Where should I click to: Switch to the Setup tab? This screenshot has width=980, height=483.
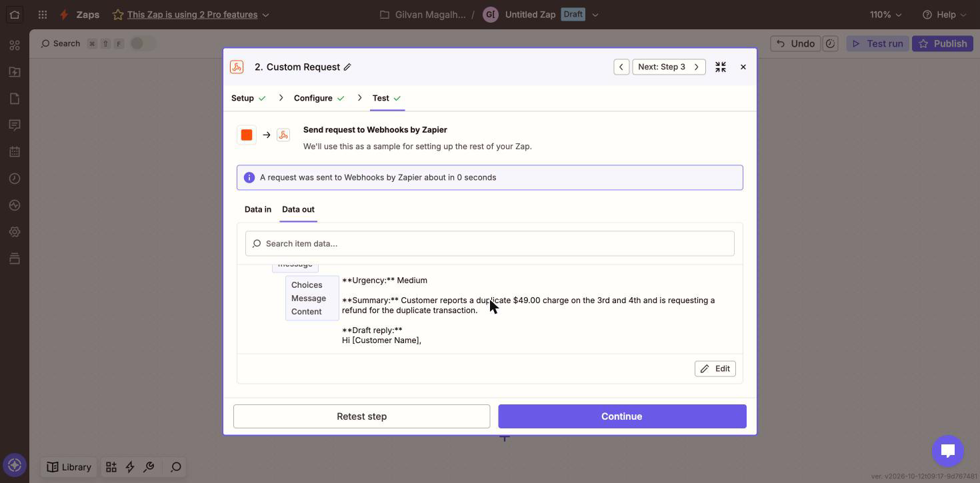(x=248, y=98)
